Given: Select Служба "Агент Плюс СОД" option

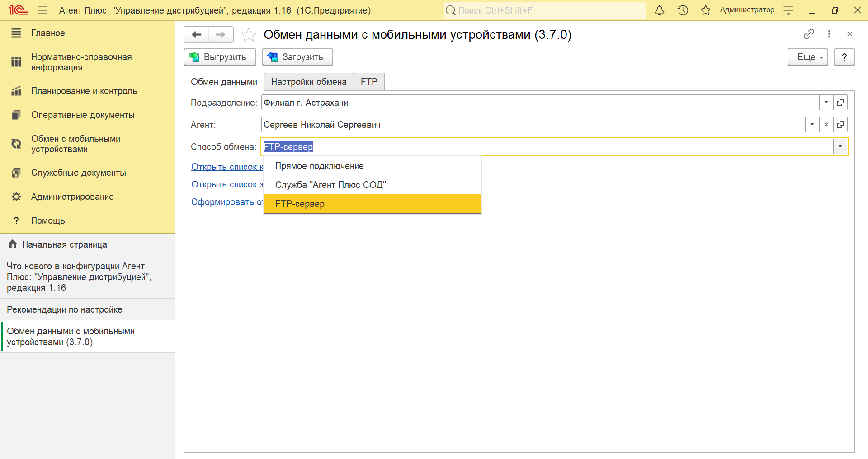Looking at the screenshot, I should pos(372,185).
